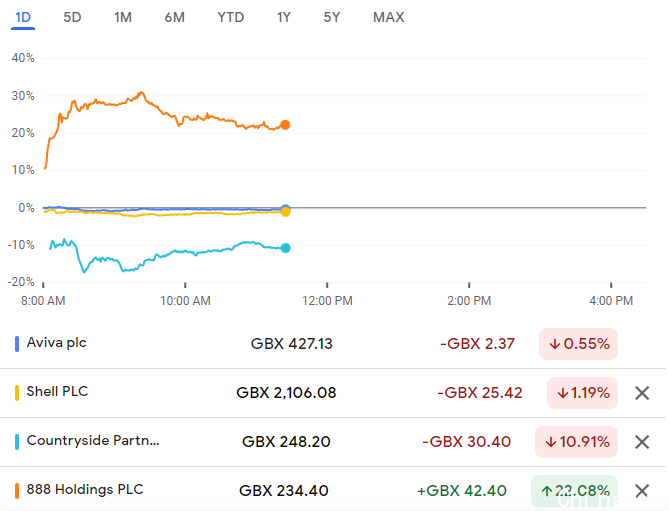Click the 30% y-axis label
669x511 pixels.
click(x=23, y=96)
